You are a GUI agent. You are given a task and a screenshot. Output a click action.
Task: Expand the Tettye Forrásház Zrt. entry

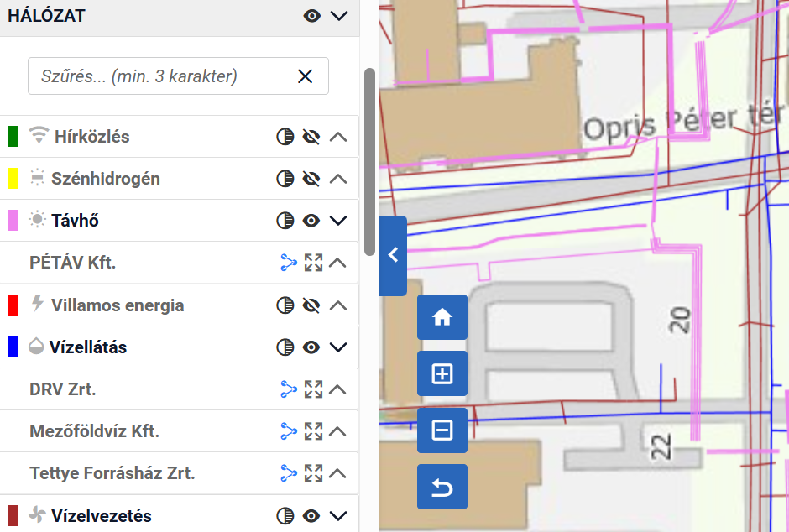coord(338,473)
